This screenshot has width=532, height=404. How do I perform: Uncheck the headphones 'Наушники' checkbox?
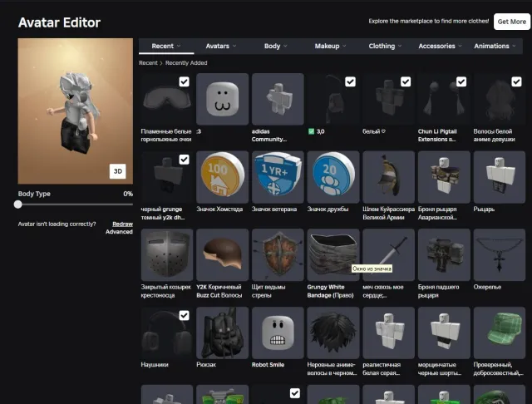(184, 315)
